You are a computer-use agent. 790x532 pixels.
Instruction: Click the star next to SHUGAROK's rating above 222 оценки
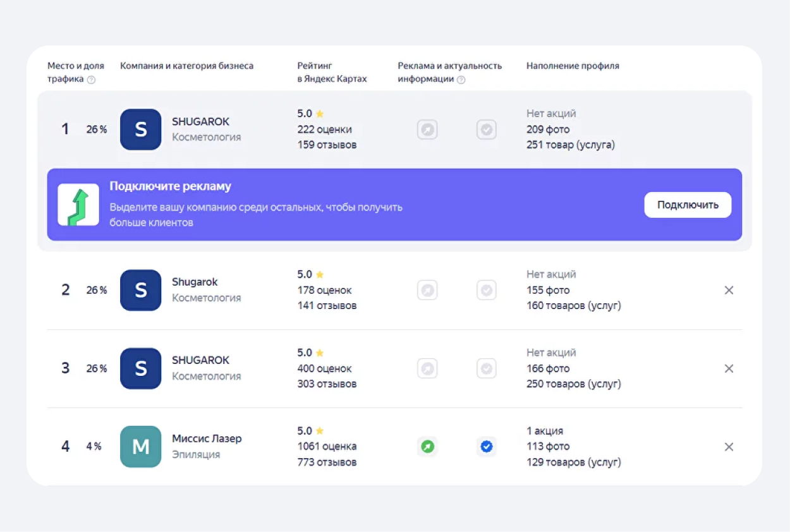point(320,114)
